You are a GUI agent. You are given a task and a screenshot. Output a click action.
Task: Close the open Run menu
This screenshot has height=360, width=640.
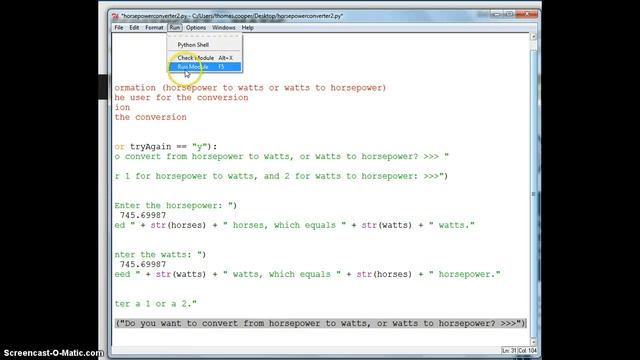pyautogui.click(x=175, y=28)
